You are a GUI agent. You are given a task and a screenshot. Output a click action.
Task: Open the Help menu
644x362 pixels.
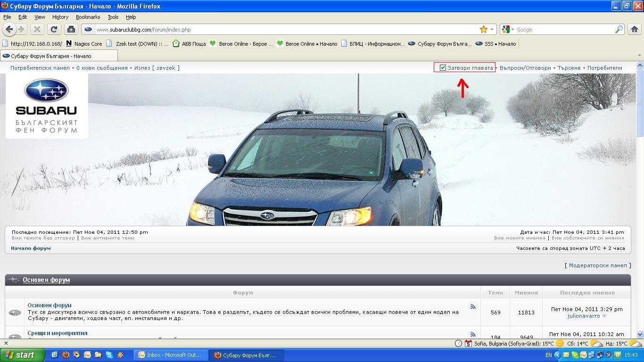coord(131,17)
